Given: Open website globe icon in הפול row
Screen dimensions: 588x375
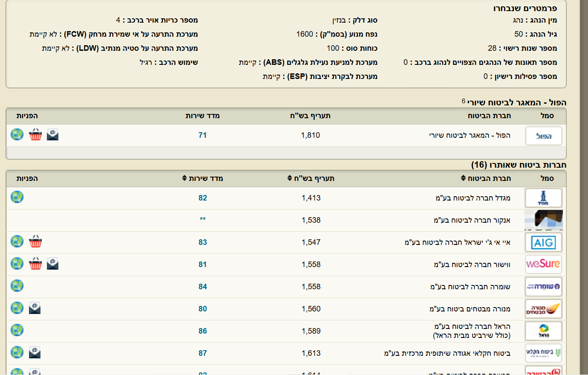Looking at the screenshot, I should coord(17,135).
